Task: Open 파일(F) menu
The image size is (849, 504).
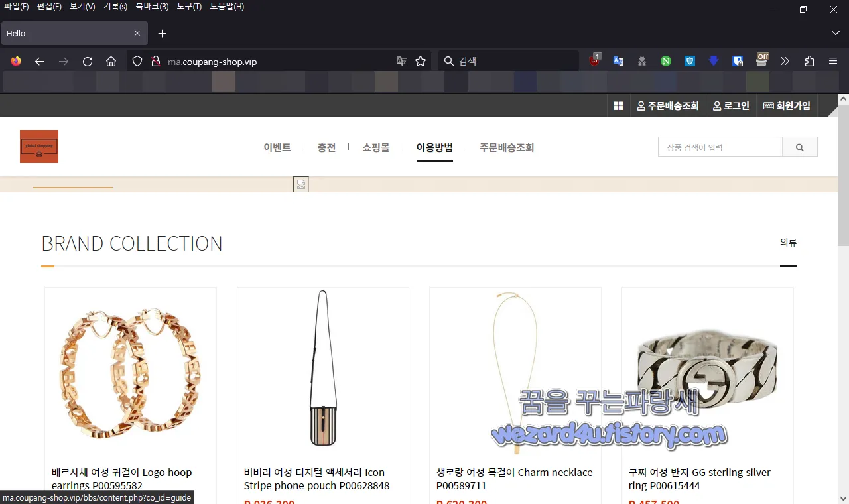Action: coord(17,7)
